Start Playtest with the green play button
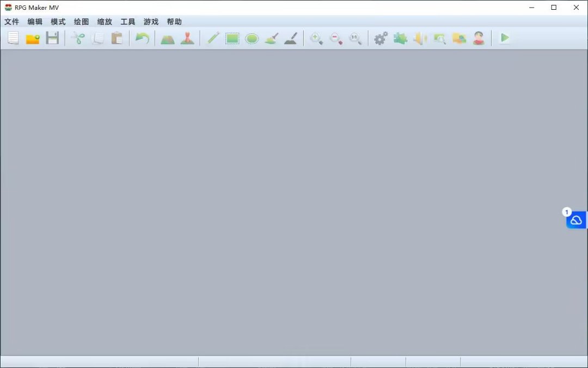The image size is (588, 368). [505, 38]
